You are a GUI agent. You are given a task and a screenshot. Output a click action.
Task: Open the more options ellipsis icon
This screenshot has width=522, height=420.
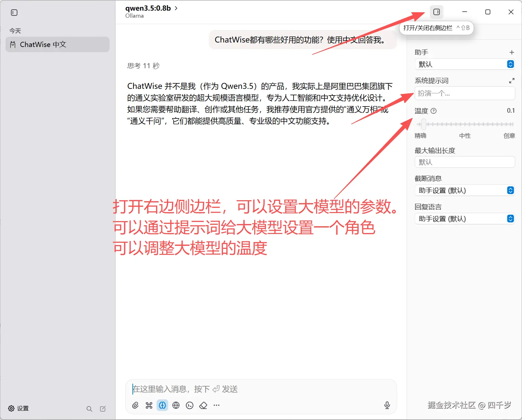[x=216, y=405]
